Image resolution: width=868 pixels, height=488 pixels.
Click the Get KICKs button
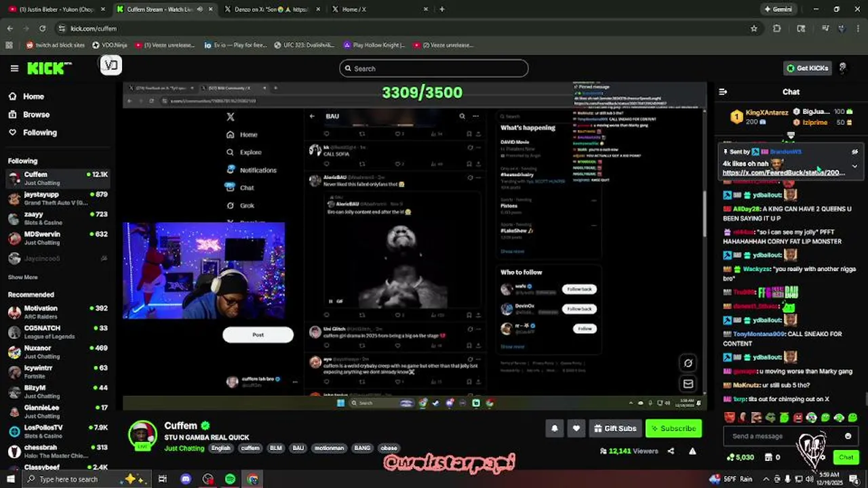click(807, 68)
